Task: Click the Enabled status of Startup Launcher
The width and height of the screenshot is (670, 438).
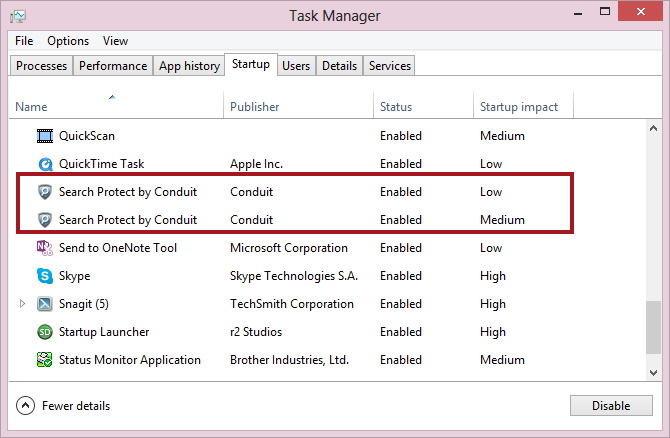Action: (401, 332)
